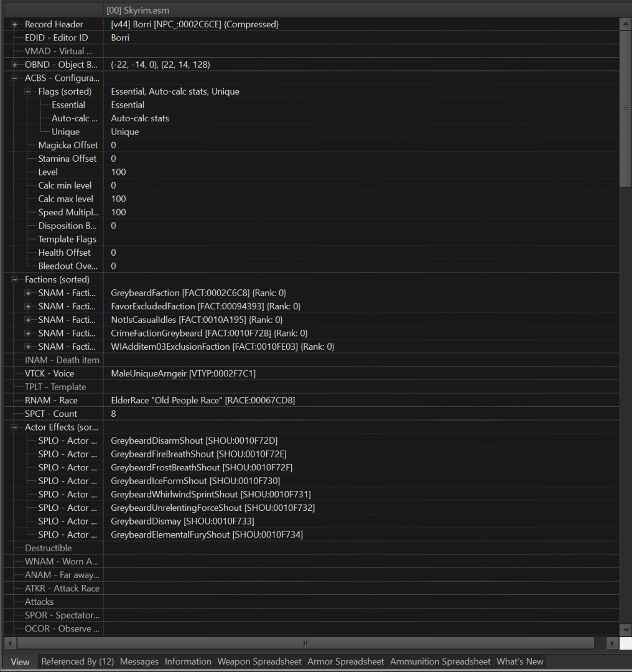Viewport: 632px width, 672px height.
Task: Click the GreybeardIceFormShout value
Action: point(195,481)
